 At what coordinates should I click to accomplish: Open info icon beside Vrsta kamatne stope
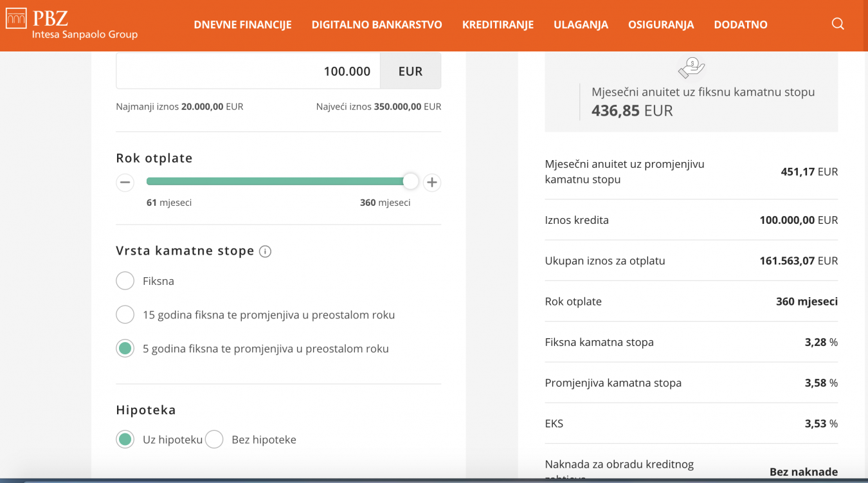pos(265,251)
